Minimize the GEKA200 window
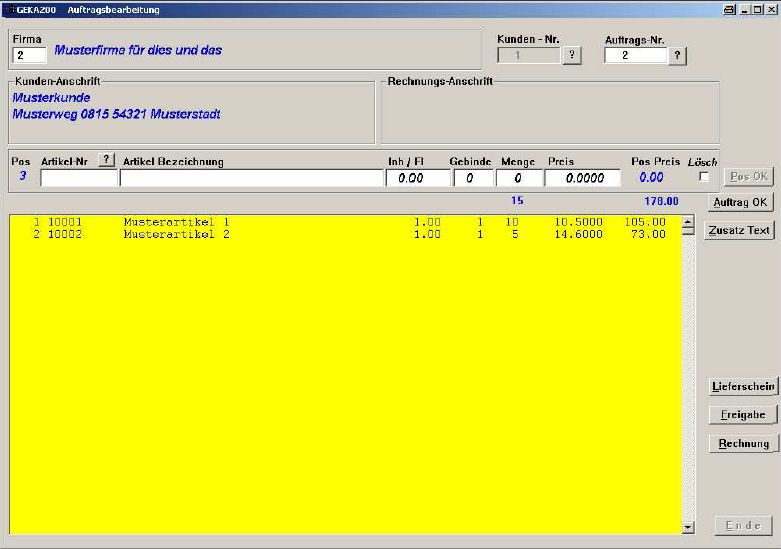The height and width of the screenshot is (549, 781). pos(745,9)
